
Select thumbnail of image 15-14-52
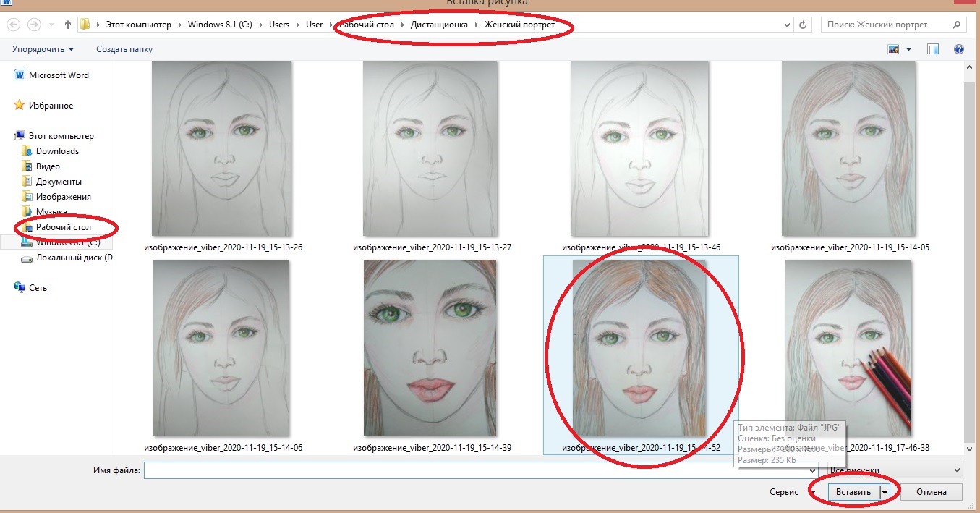click(641, 349)
